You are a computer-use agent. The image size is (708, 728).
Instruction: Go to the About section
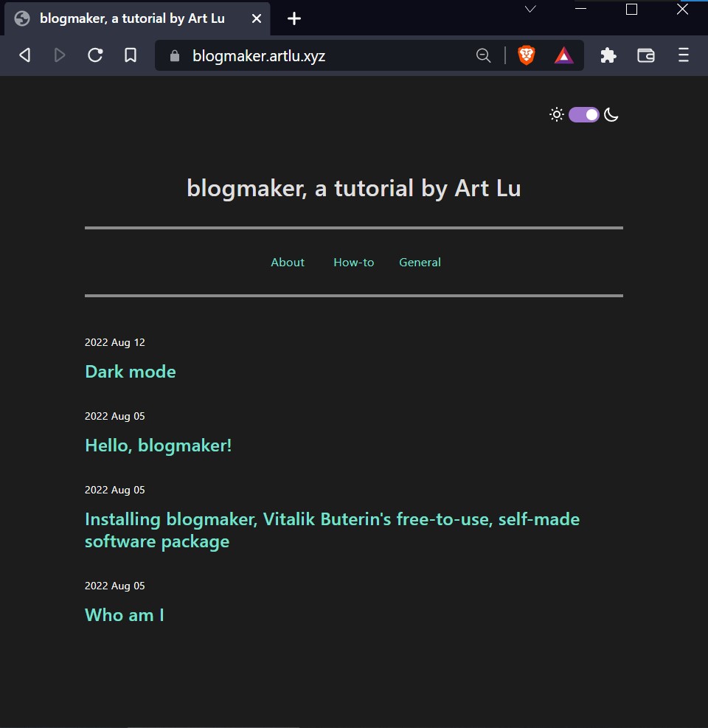point(288,263)
